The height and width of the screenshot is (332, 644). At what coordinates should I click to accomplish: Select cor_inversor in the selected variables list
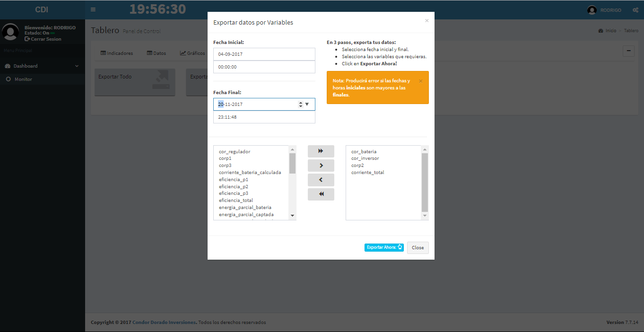[365, 158]
